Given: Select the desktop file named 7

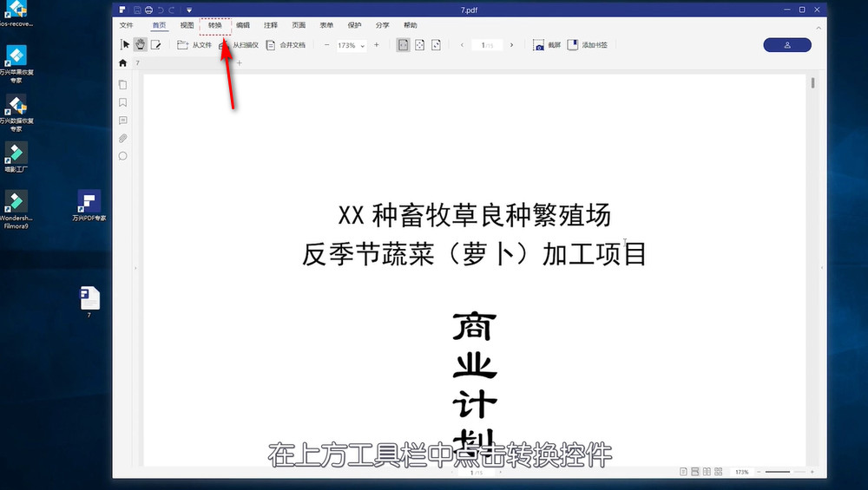Looking at the screenshot, I should pos(89,302).
